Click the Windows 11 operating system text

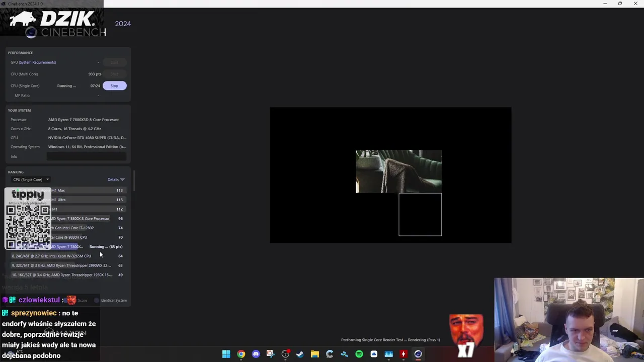click(x=87, y=147)
